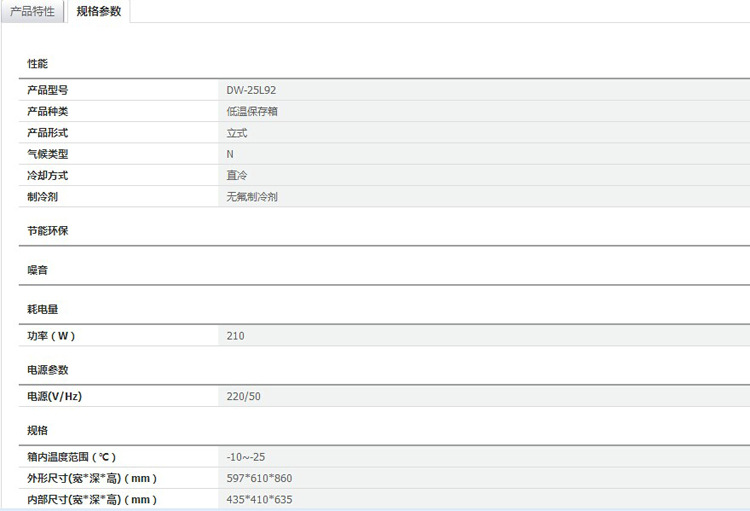
Task: Select the 噪音 section heading
Action: [x=37, y=270]
